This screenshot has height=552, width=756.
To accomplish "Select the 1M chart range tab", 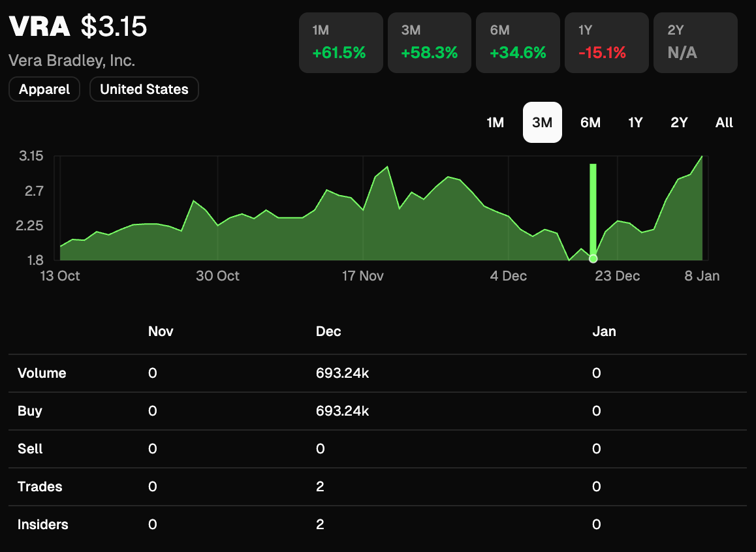I will [x=495, y=123].
